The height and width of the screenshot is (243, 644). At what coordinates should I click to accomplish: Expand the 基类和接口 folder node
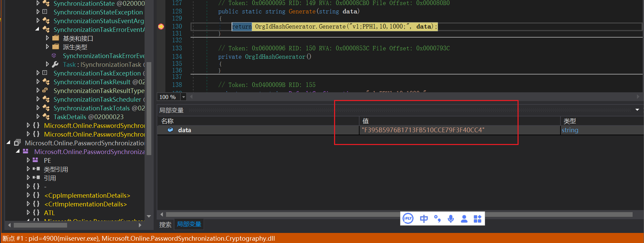coord(47,38)
